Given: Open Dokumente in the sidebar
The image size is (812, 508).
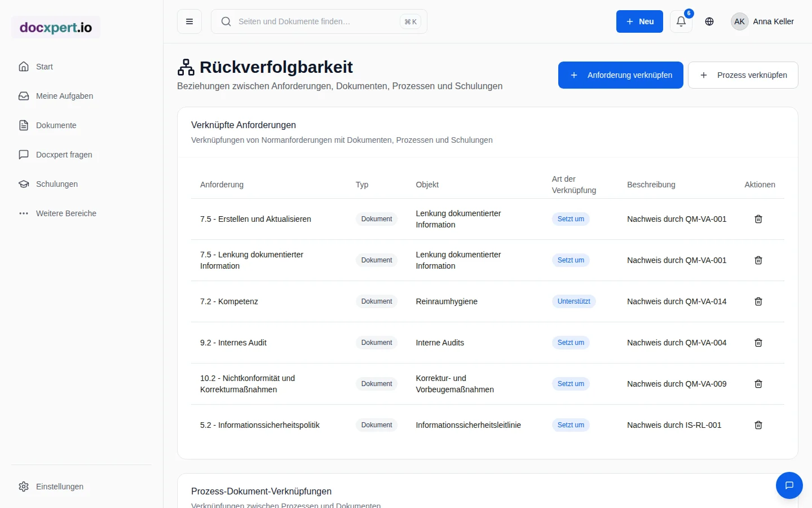Looking at the screenshot, I should point(81,125).
